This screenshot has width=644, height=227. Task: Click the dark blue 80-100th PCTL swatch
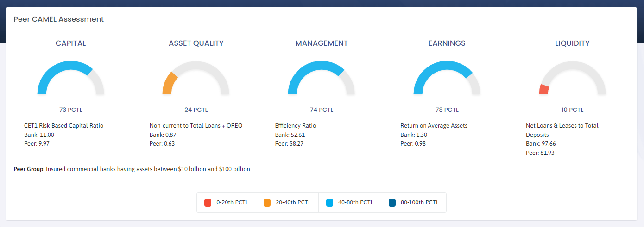point(392,202)
